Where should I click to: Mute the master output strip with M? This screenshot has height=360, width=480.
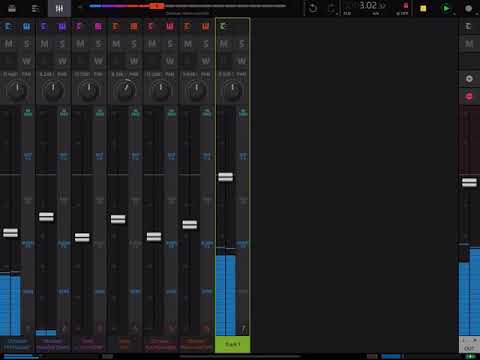(x=469, y=44)
